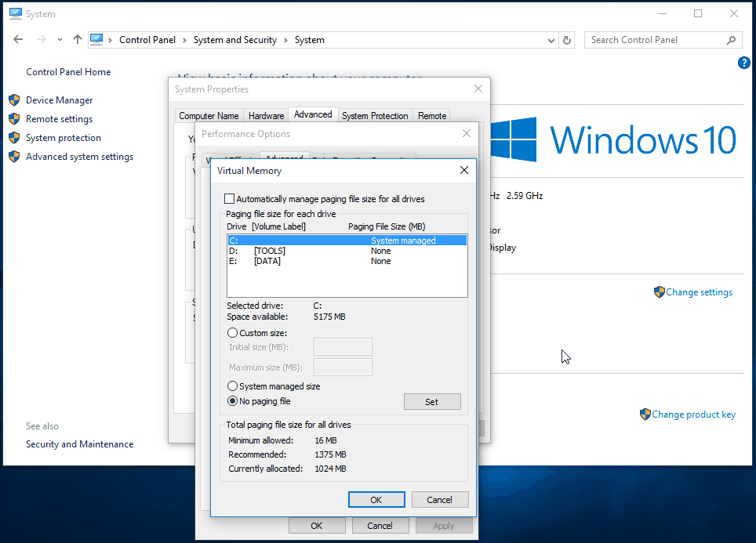Switch to the Hardware tab
Viewport: 756px width, 543px height.
(x=266, y=116)
